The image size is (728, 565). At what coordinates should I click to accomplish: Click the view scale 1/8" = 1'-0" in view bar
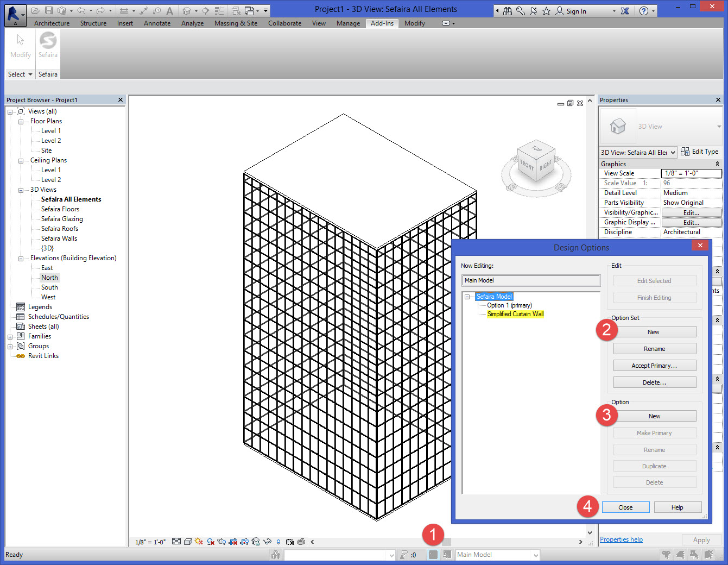click(x=150, y=542)
